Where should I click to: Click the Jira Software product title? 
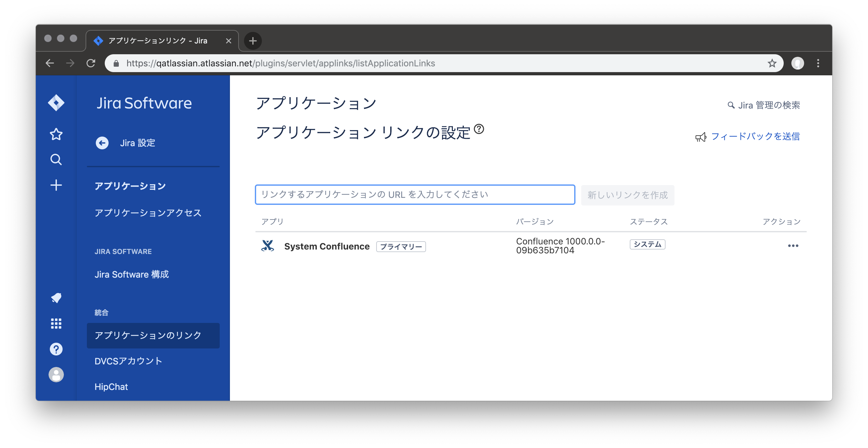(x=144, y=103)
